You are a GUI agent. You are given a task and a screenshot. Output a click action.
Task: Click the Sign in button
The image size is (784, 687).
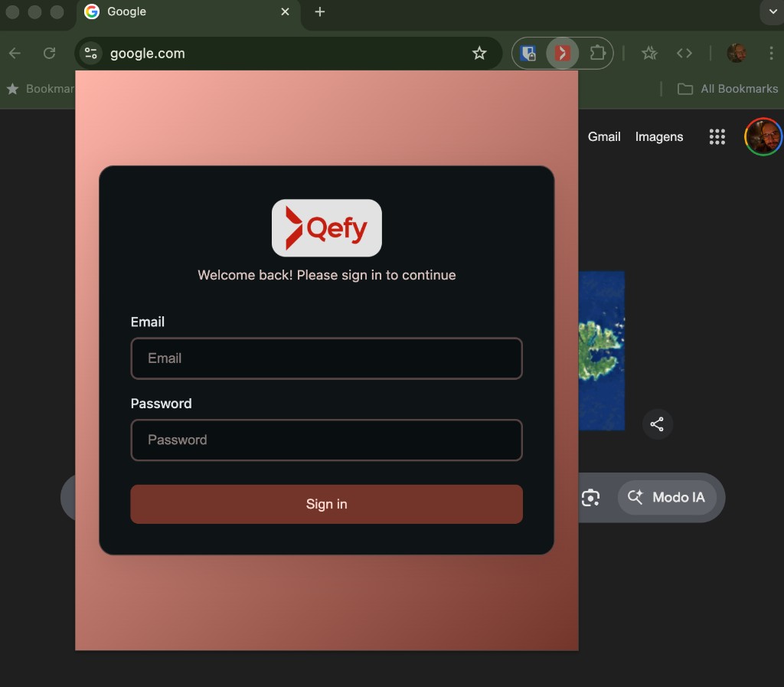tap(326, 504)
